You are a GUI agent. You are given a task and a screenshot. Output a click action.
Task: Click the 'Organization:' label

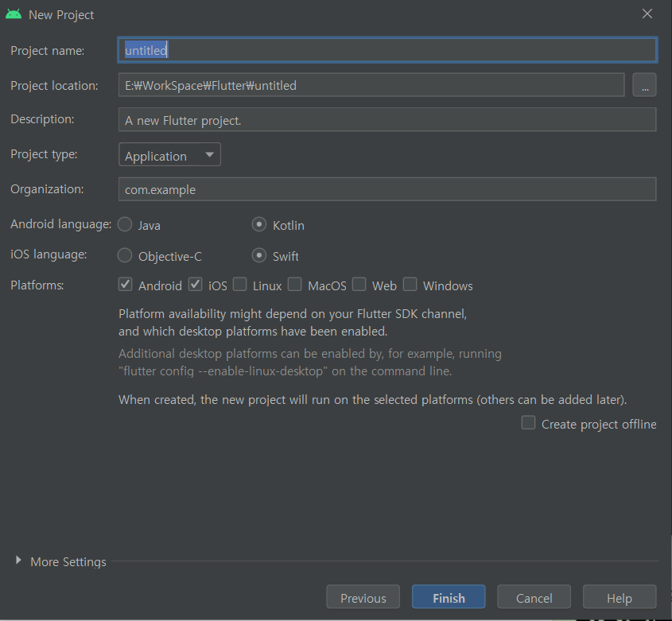pyautogui.click(x=47, y=189)
